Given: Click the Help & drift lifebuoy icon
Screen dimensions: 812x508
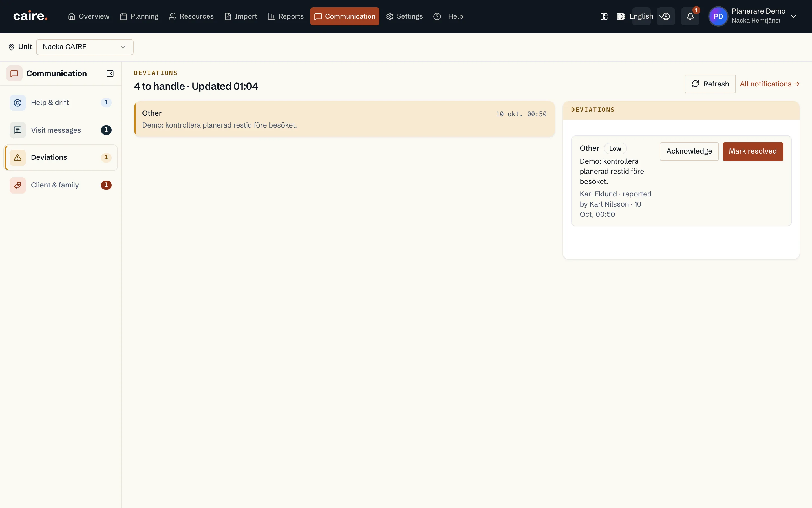Looking at the screenshot, I should coord(17,102).
